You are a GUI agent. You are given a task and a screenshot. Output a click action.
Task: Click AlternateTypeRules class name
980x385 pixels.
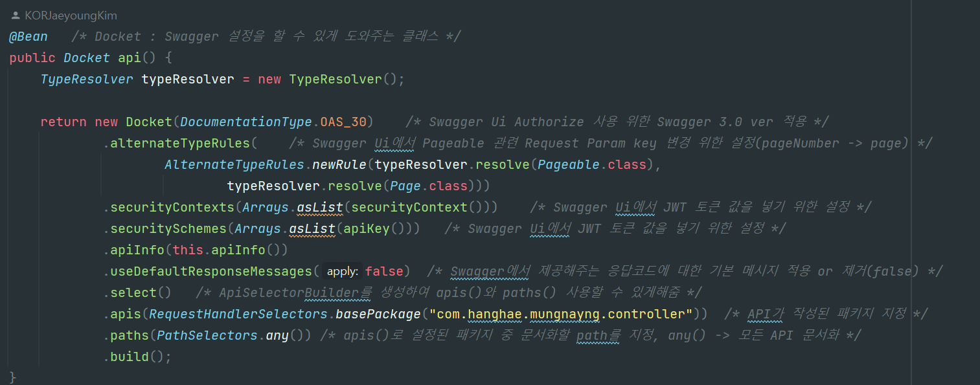[x=234, y=164]
